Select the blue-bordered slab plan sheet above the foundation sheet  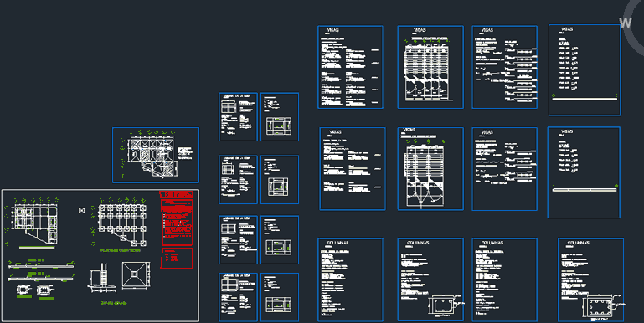(x=156, y=155)
